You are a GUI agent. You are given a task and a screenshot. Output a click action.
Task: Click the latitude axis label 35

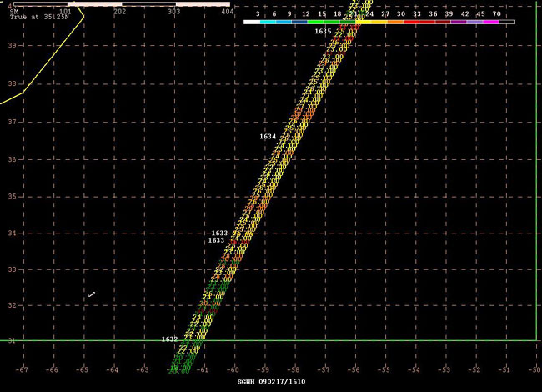(x=12, y=196)
